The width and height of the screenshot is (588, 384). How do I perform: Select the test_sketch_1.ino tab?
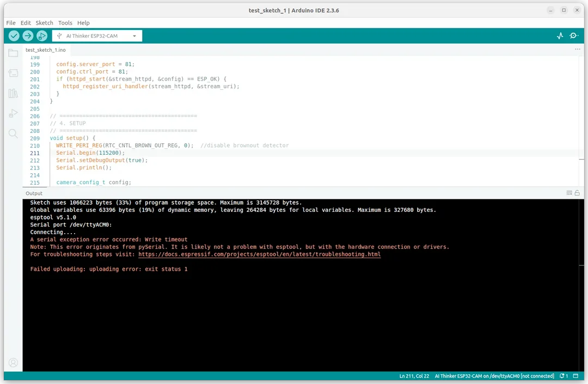pyautogui.click(x=46, y=50)
